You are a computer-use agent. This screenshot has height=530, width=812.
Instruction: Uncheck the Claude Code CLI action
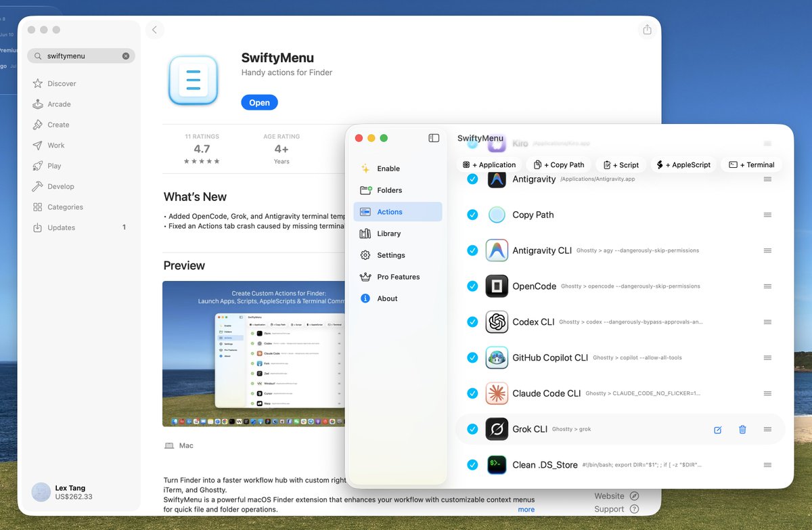pos(472,393)
